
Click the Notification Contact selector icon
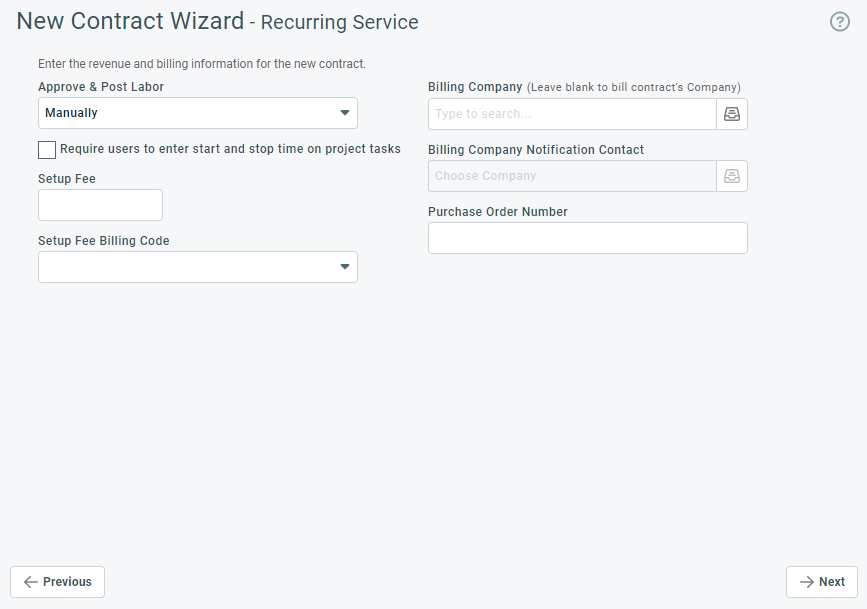point(732,176)
